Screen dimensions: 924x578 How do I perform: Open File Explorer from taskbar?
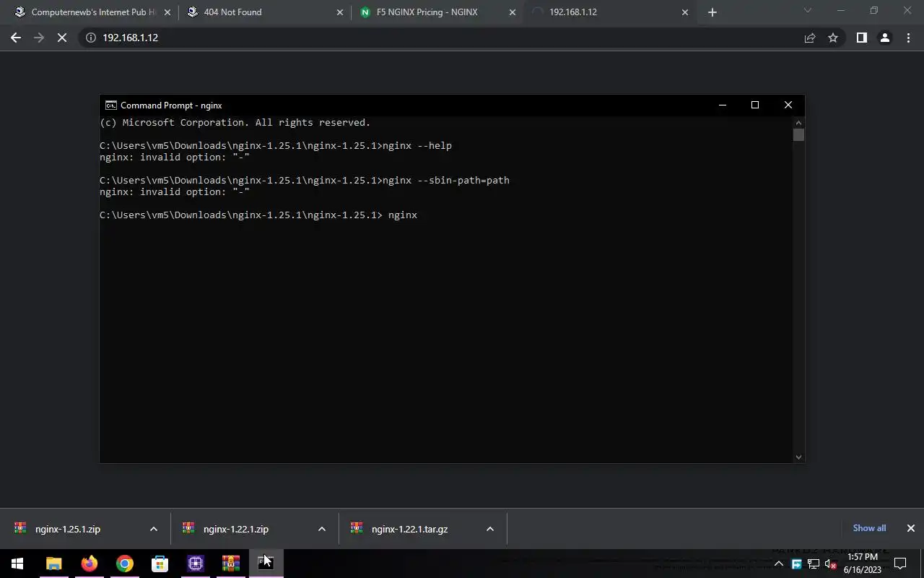pyautogui.click(x=54, y=564)
